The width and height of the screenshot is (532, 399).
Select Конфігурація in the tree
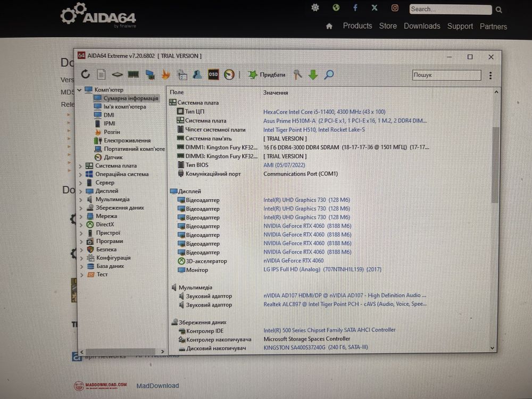(x=113, y=258)
